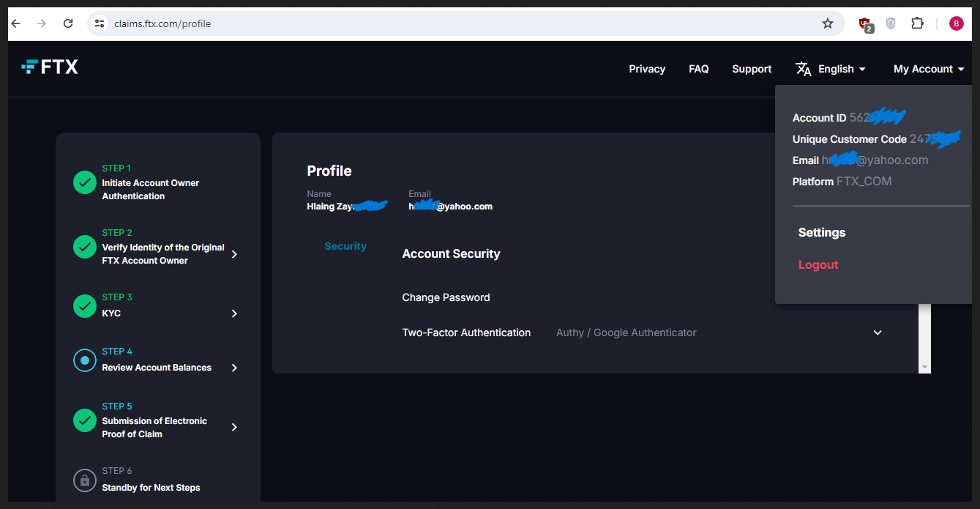Open the Support page
980x509 pixels.
point(752,69)
